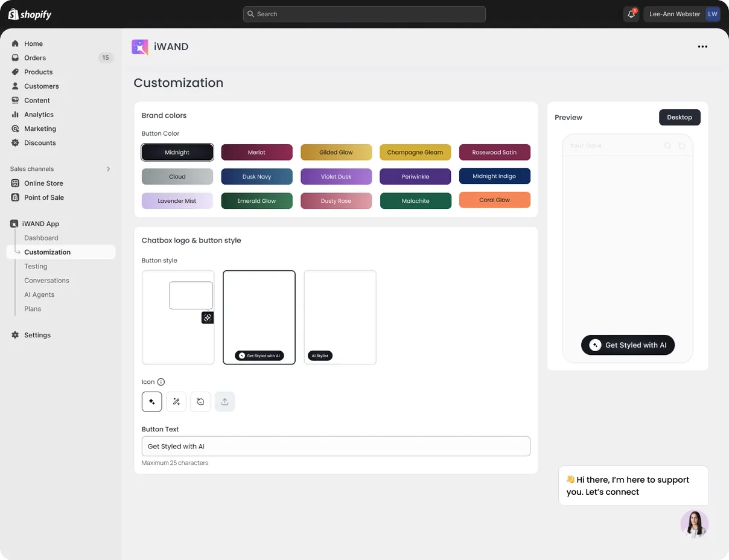Toggle the Desktop preview mode button

pyautogui.click(x=680, y=117)
